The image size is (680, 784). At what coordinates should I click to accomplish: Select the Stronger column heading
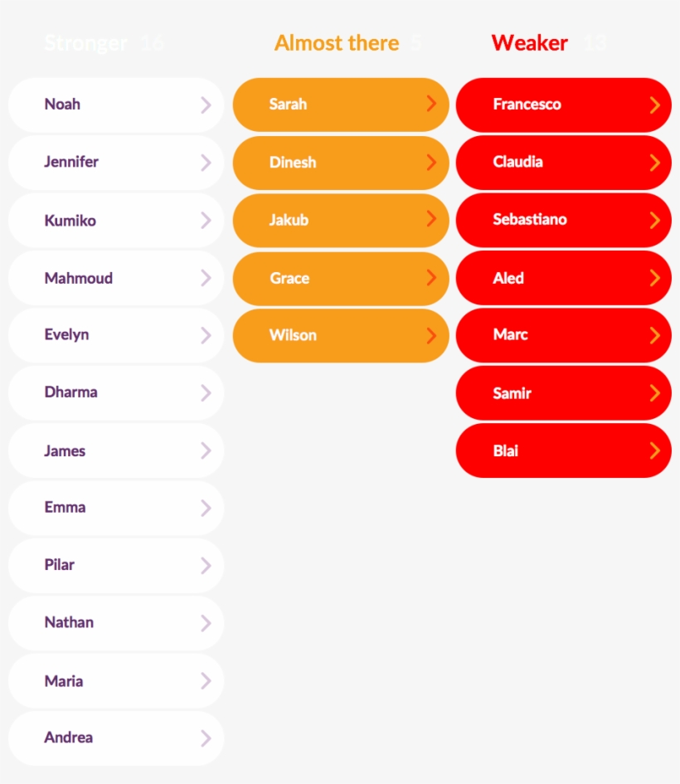(86, 42)
